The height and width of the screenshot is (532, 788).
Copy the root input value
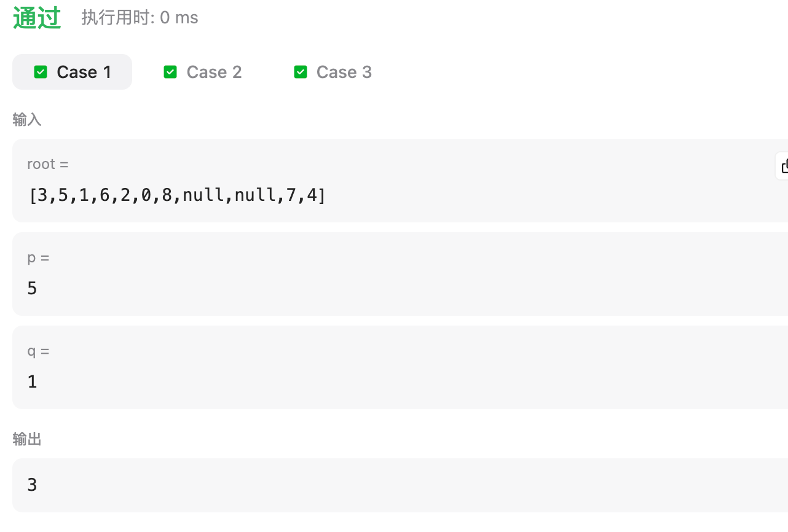coord(782,166)
